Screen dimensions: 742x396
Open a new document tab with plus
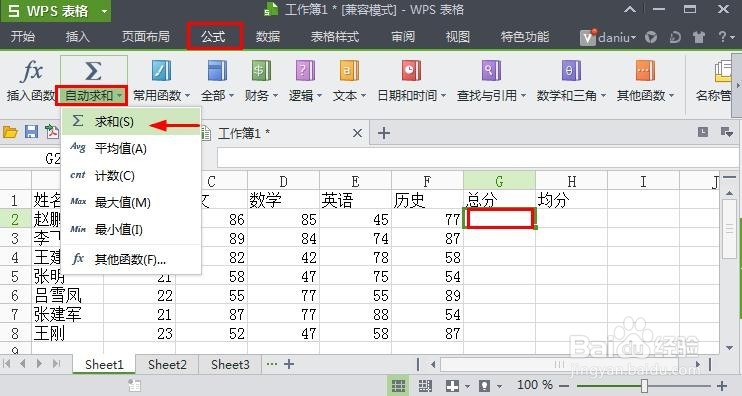coord(384,133)
